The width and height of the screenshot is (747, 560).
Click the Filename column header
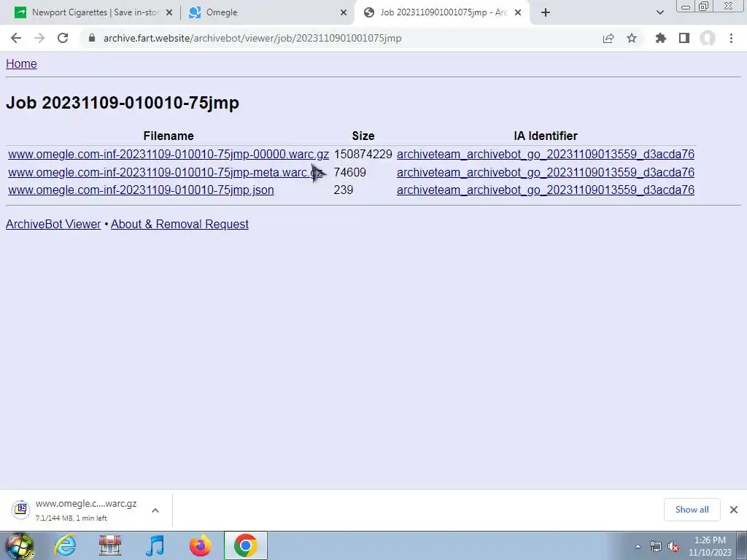click(169, 136)
